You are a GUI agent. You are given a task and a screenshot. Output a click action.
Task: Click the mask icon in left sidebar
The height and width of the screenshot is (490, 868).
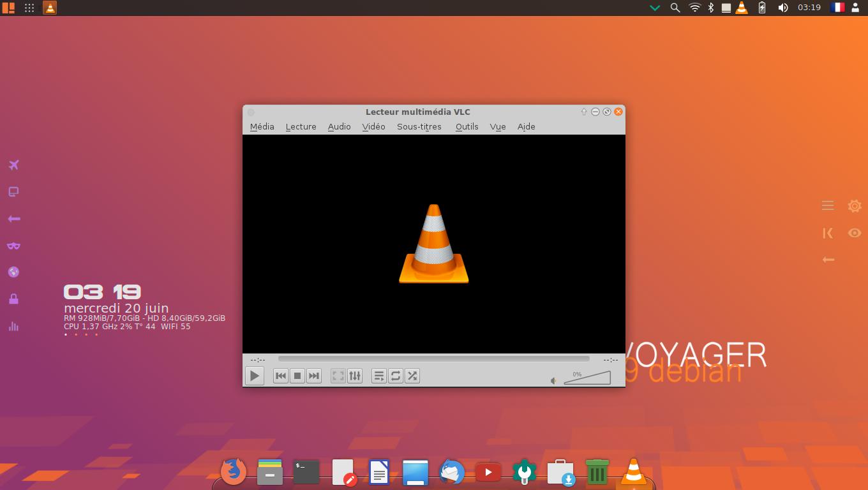click(x=13, y=246)
